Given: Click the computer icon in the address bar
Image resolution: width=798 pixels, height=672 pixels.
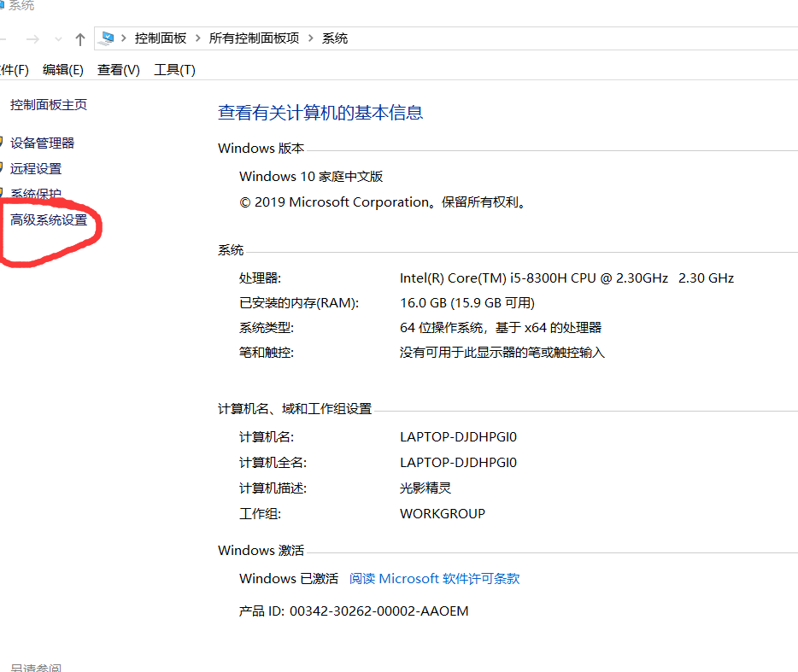Looking at the screenshot, I should [106, 38].
